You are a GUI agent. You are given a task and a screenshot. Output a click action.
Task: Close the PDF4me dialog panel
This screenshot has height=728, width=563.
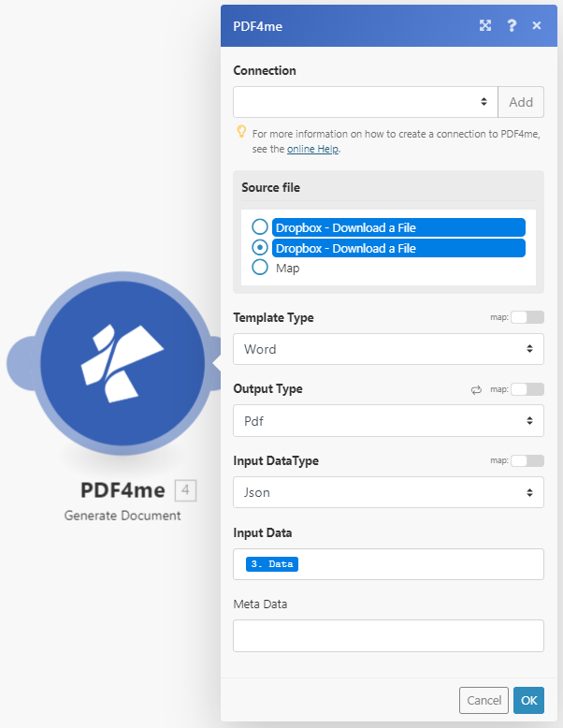point(537,26)
